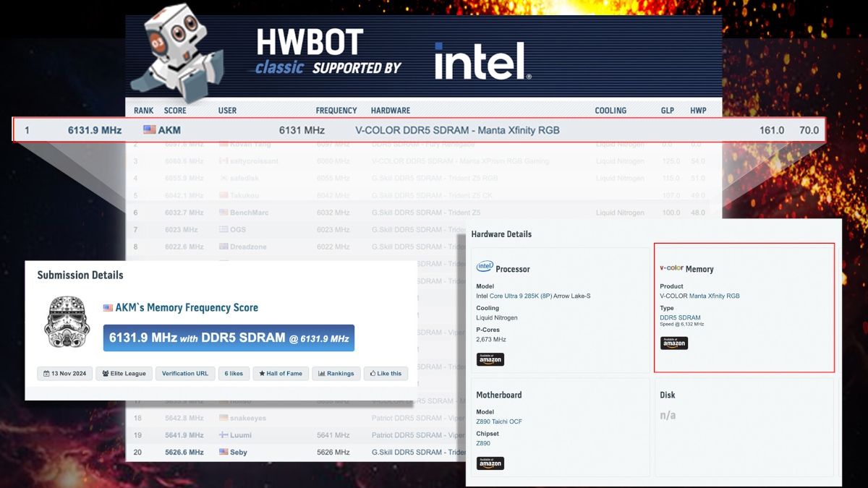
Task: Click the 6 likes button
Action: pyautogui.click(x=234, y=374)
